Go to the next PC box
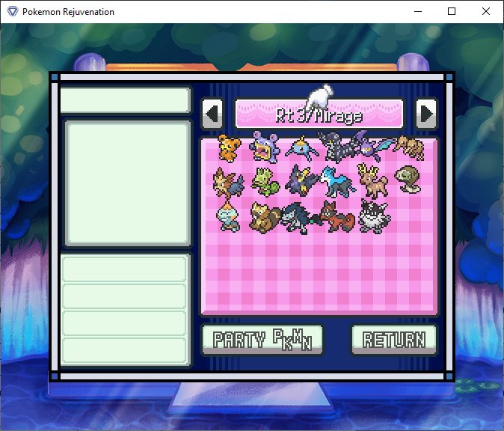The width and height of the screenshot is (504, 431). coord(426,114)
